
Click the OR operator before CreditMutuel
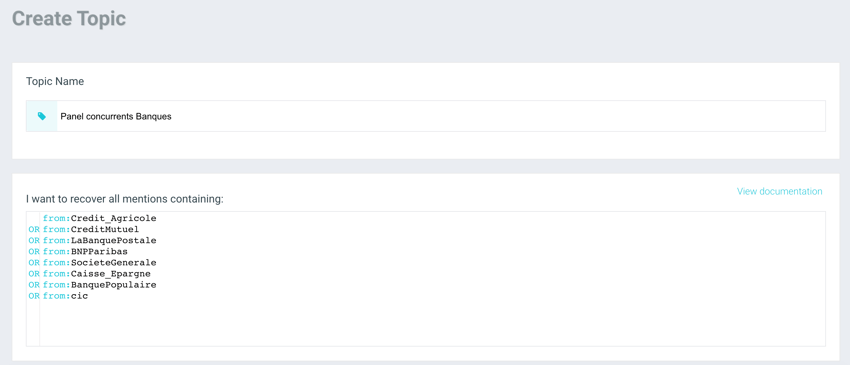[x=34, y=229]
